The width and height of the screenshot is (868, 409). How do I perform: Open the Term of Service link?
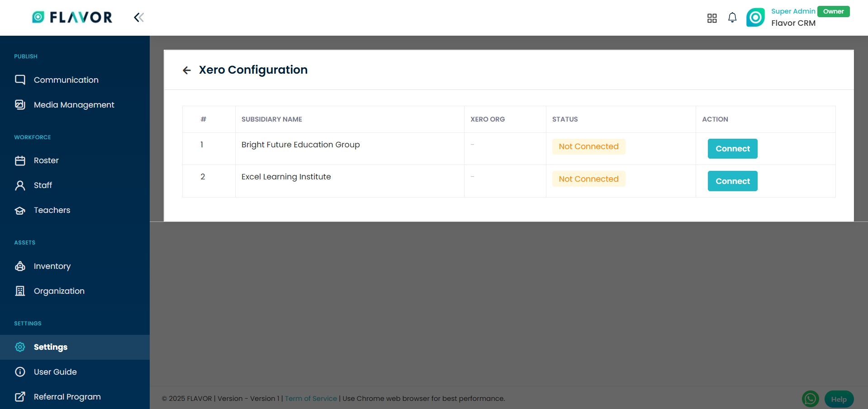(311, 399)
